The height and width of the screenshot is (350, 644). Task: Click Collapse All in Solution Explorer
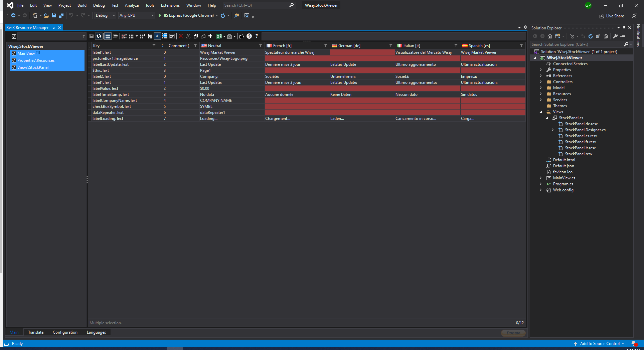click(x=598, y=36)
